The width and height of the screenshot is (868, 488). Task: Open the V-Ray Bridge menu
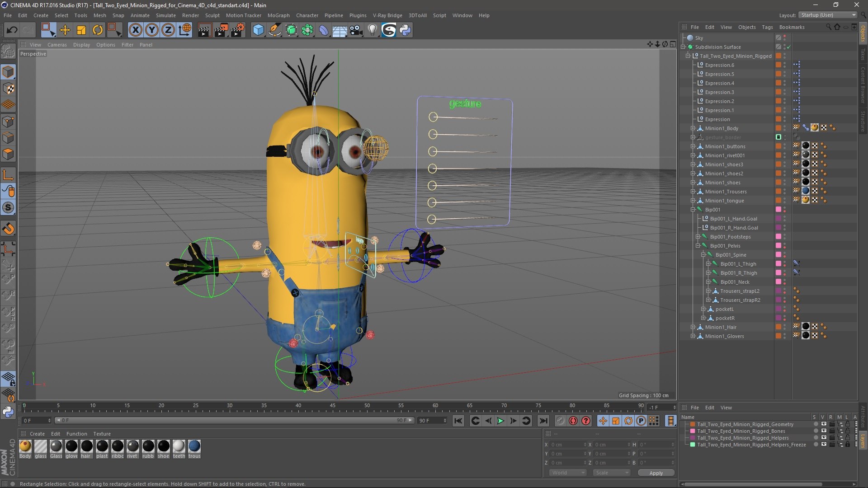click(387, 15)
